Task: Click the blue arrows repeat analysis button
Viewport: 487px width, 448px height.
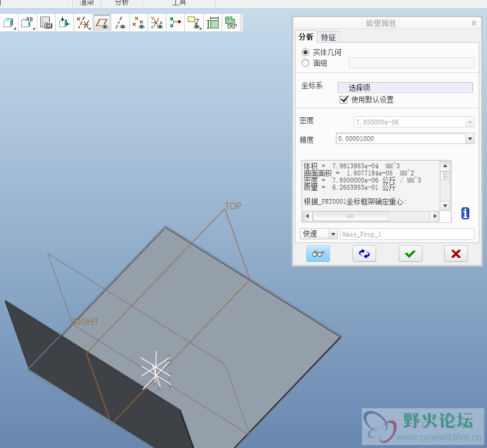Action: click(364, 254)
